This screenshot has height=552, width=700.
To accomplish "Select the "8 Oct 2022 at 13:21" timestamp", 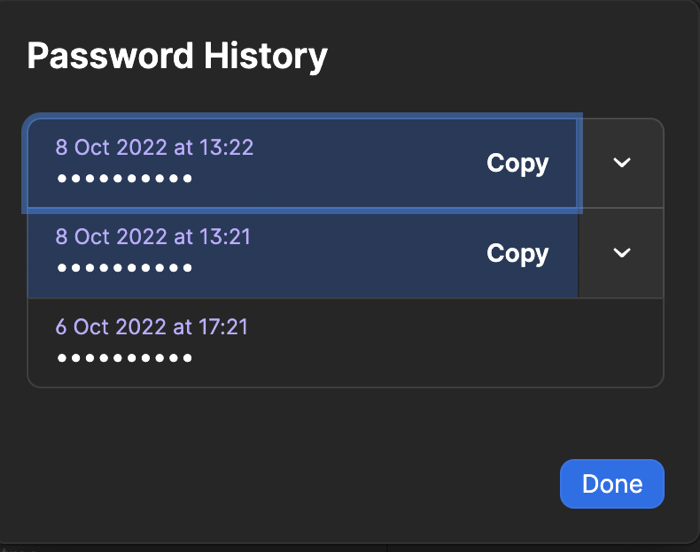I will coord(153,237).
